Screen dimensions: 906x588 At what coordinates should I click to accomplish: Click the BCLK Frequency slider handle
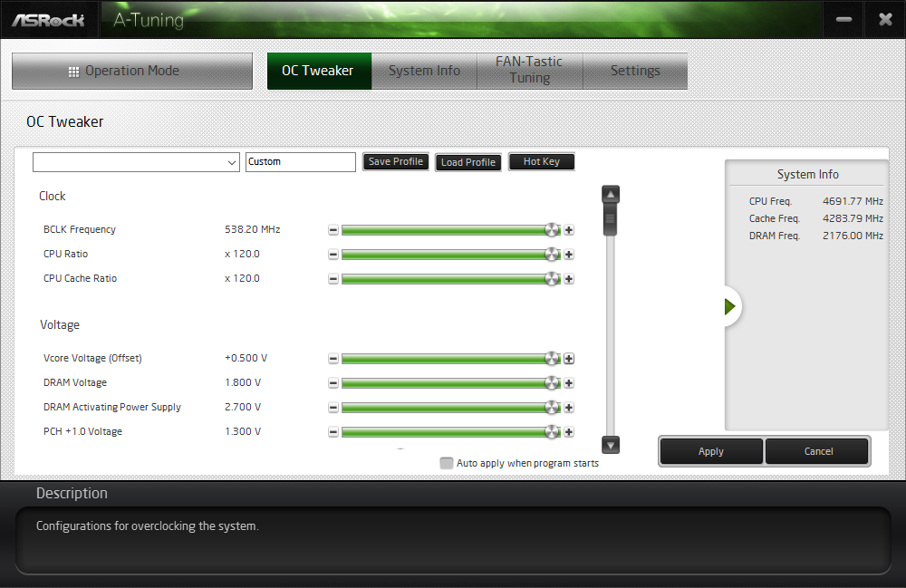553,230
